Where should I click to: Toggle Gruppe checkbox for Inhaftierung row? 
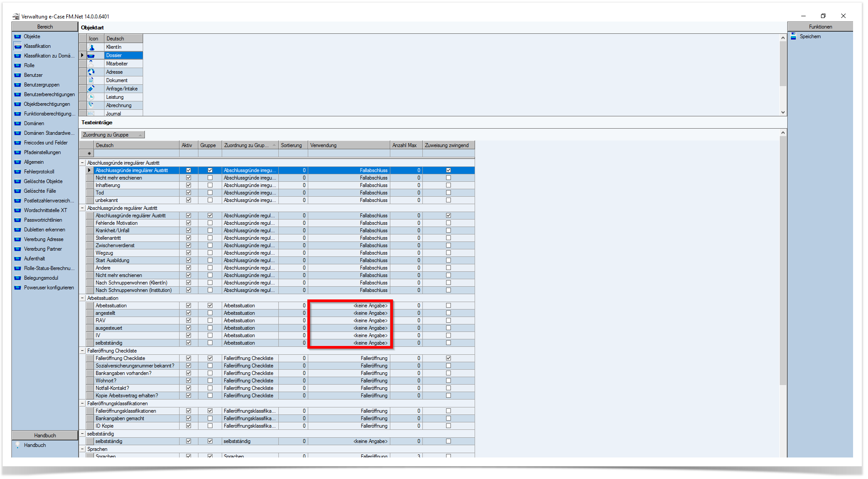click(210, 185)
